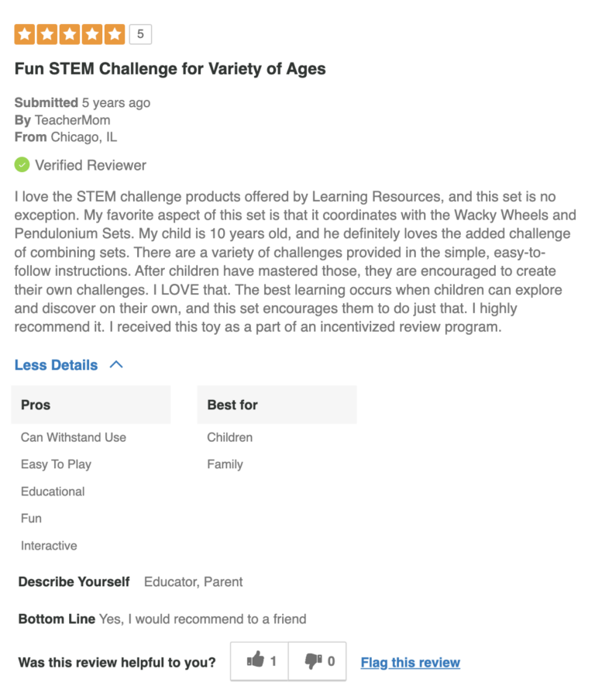This screenshot has width=595, height=700.
Task: Click the Bottom Line recommendation text
Action: (x=202, y=619)
